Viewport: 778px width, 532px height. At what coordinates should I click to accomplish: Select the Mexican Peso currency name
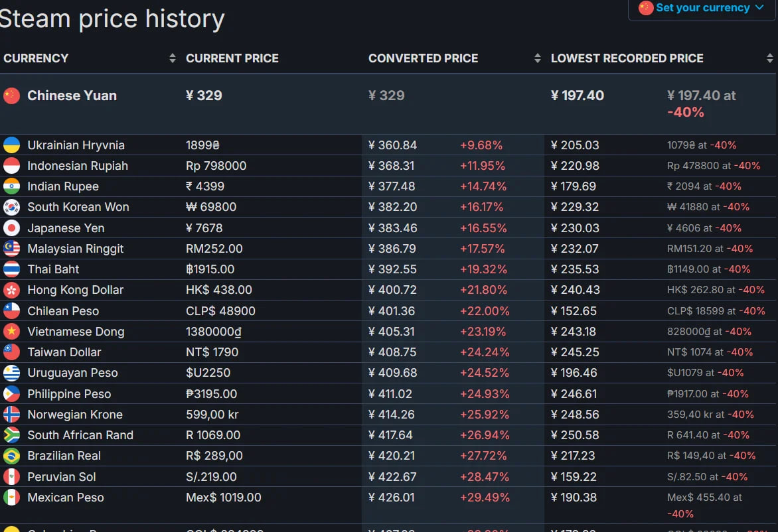66,498
